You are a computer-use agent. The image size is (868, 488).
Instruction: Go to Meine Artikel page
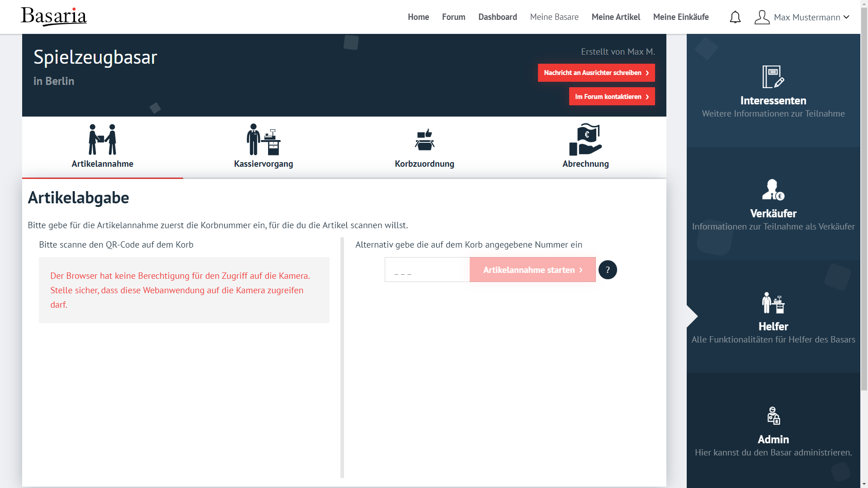click(x=616, y=17)
